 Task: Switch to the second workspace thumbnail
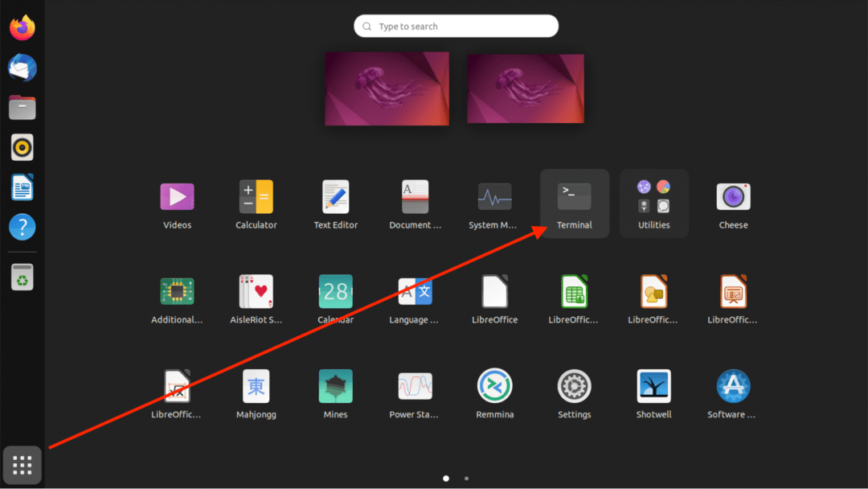[x=526, y=88]
